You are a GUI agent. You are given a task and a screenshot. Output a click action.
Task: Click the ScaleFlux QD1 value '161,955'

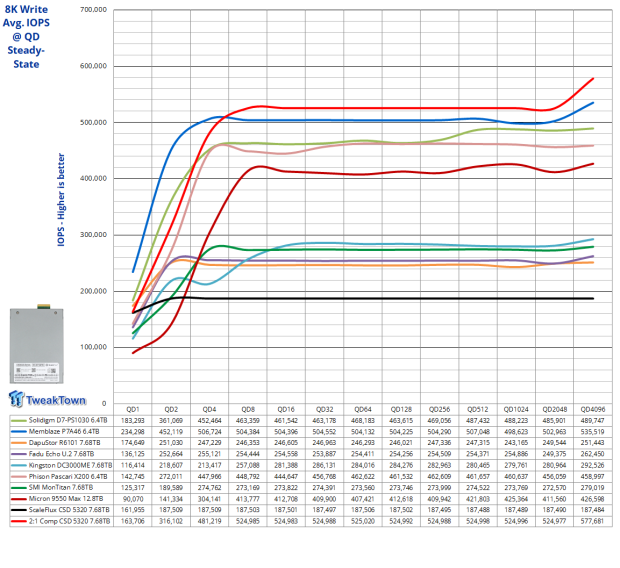(132, 510)
